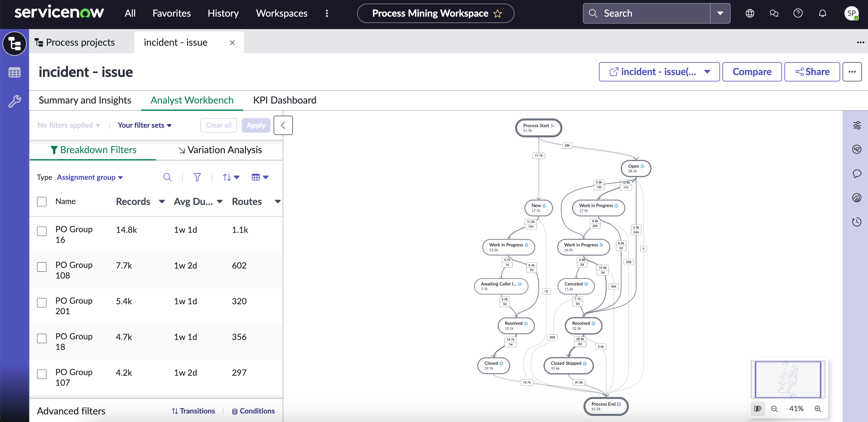
Task: Click the process map minimap thumbnail
Action: (788, 380)
